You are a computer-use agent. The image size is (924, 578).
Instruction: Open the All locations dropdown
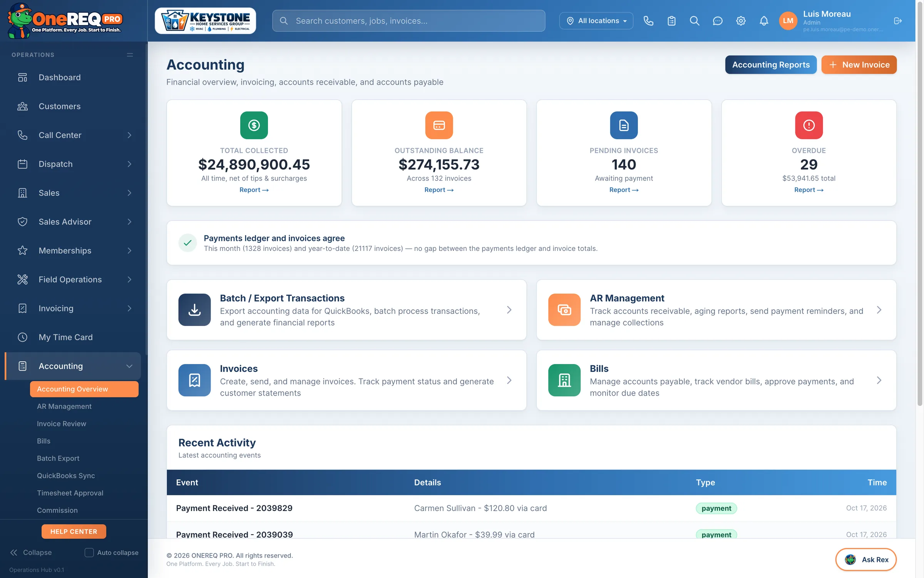click(x=596, y=21)
